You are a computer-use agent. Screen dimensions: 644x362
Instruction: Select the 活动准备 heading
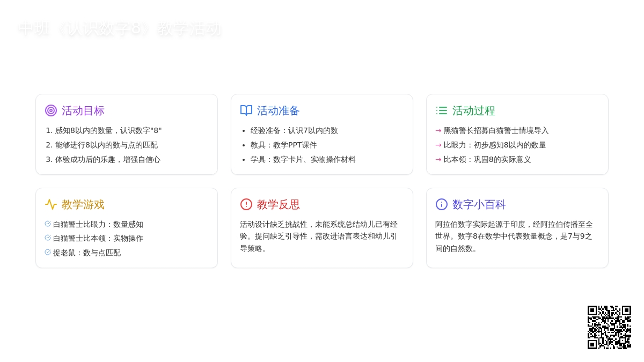279,110
